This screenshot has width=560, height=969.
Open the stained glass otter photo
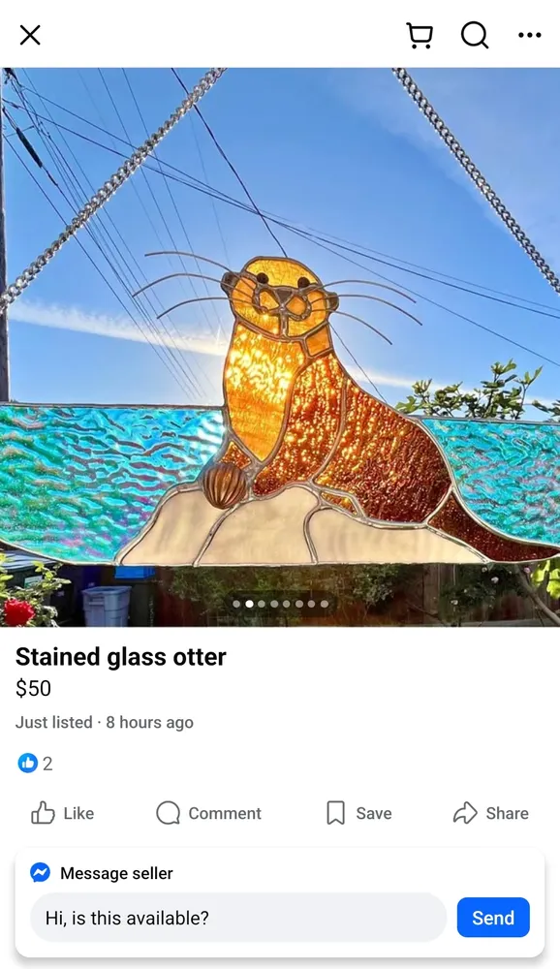[x=280, y=347]
